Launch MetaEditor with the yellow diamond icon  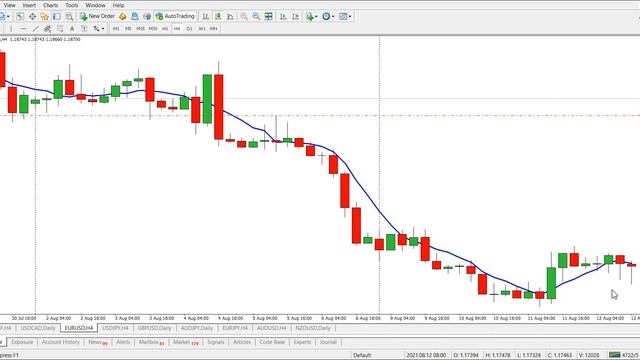[122, 16]
